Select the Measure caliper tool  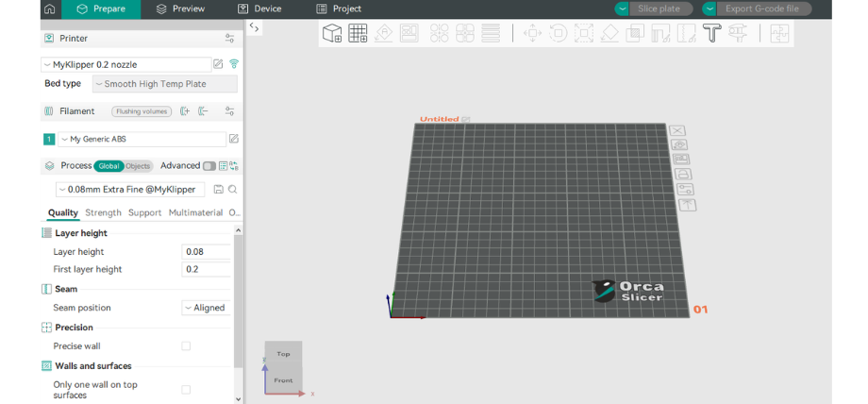point(738,33)
